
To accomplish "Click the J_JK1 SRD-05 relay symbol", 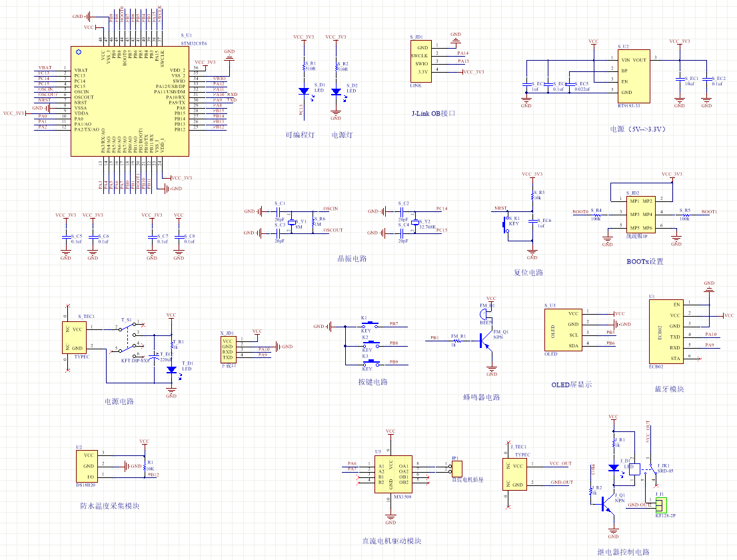I will pyautogui.click(x=642, y=470).
